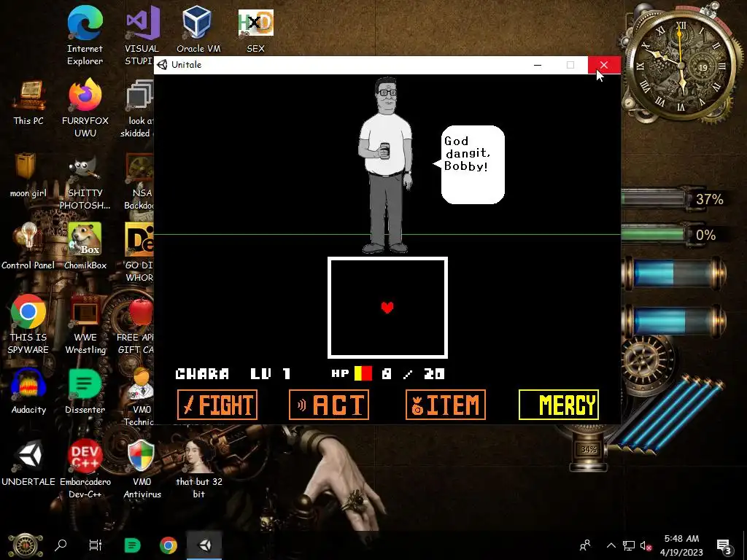Viewport: 747px width, 560px height.
Task: Launch THIS IS SPYWARE Chrome icon
Action: (28, 324)
